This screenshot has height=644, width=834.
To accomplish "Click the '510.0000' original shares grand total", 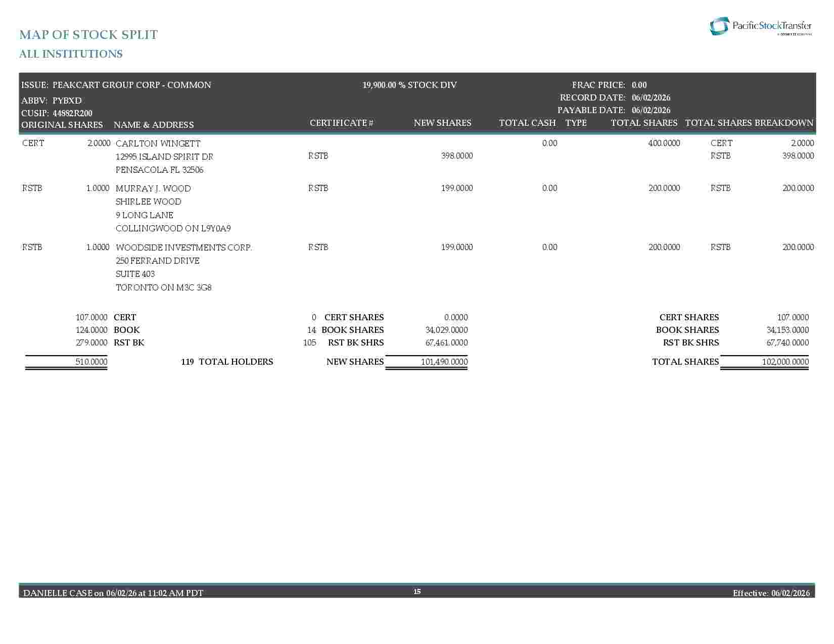I will tap(91, 362).
